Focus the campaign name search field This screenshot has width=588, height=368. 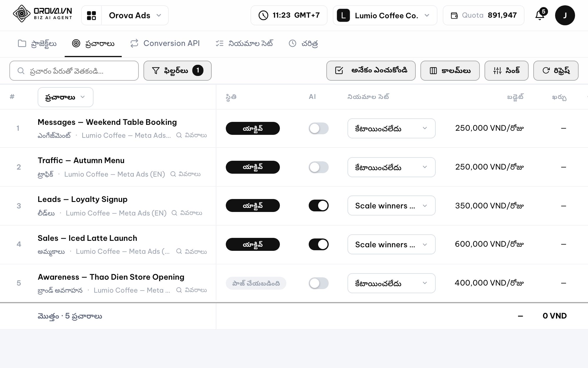coord(74,71)
